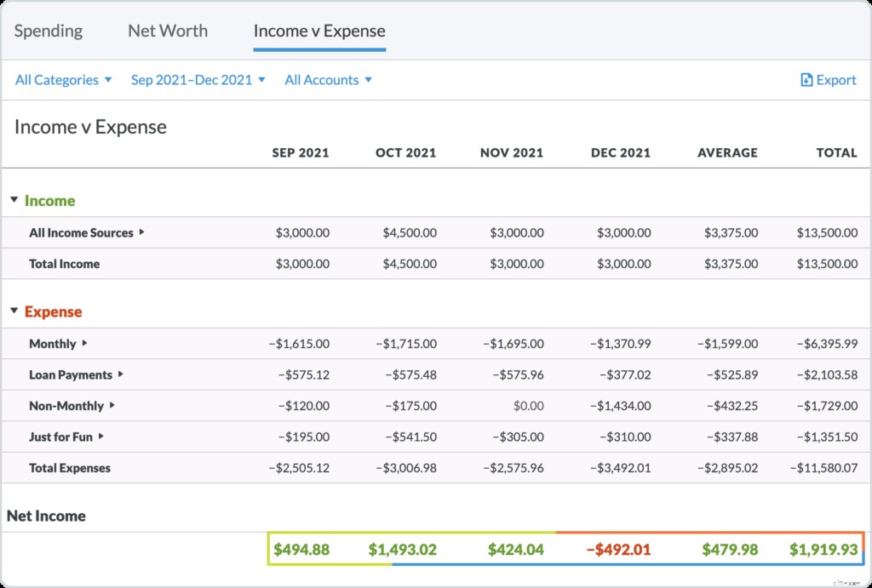Click the NOV 2021 column header
The image size is (872, 588).
[x=511, y=152]
